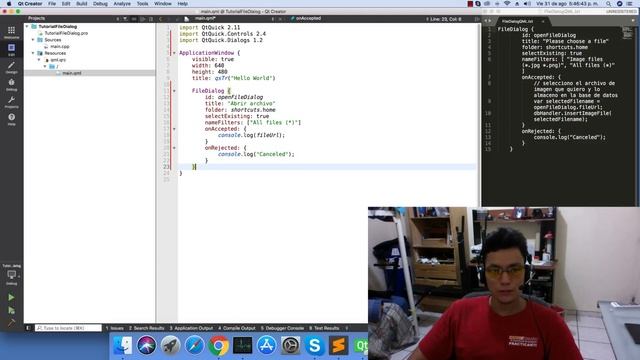Viewport: 640px width, 360px height.
Task: Open App Store from the Dock
Action: [267, 345]
